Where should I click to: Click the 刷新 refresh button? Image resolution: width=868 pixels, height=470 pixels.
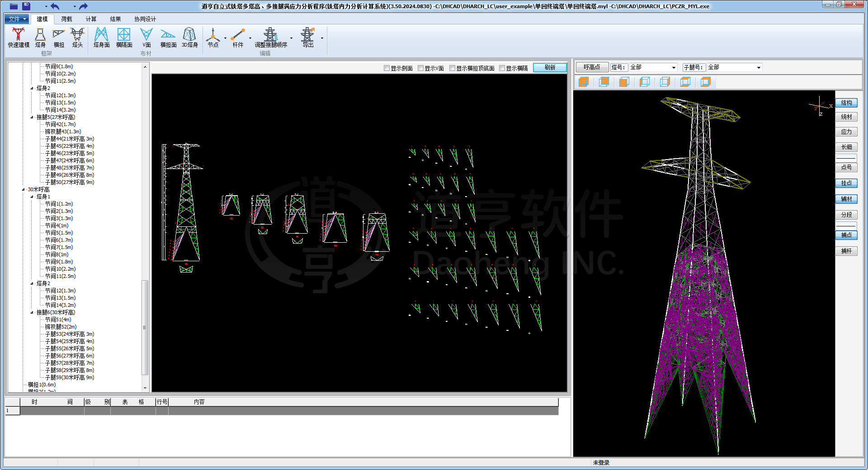550,67
